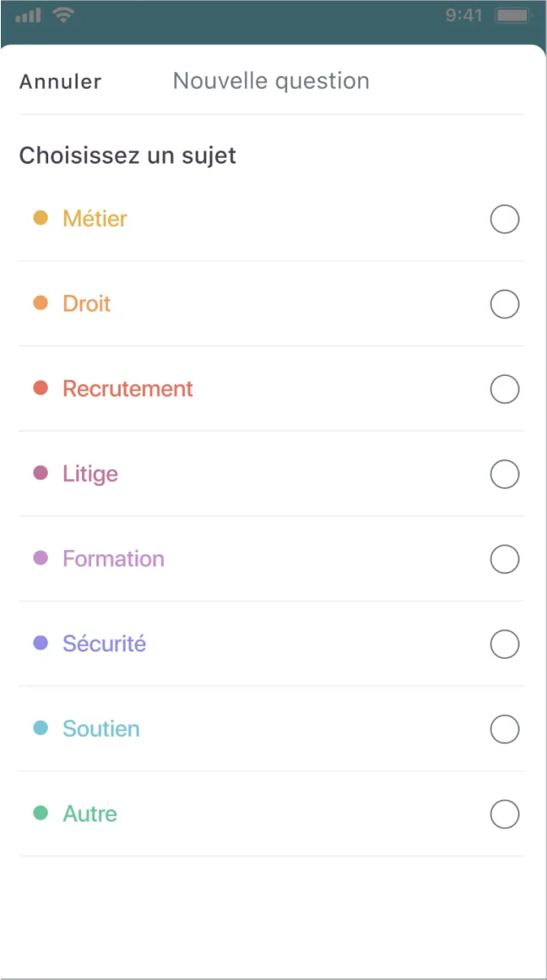Tap the battery indicator in status bar
547x980 pixels.
pos(512,14)
